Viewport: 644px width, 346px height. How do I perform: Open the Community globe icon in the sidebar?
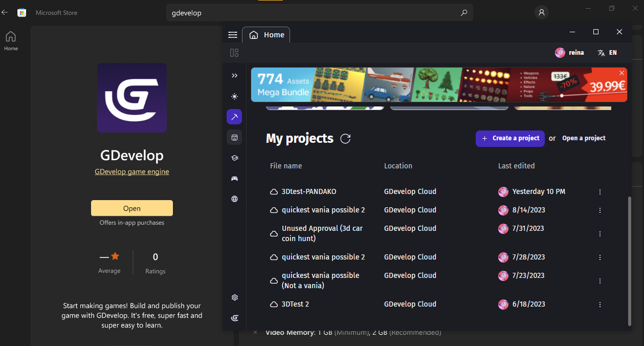[234, 199]
